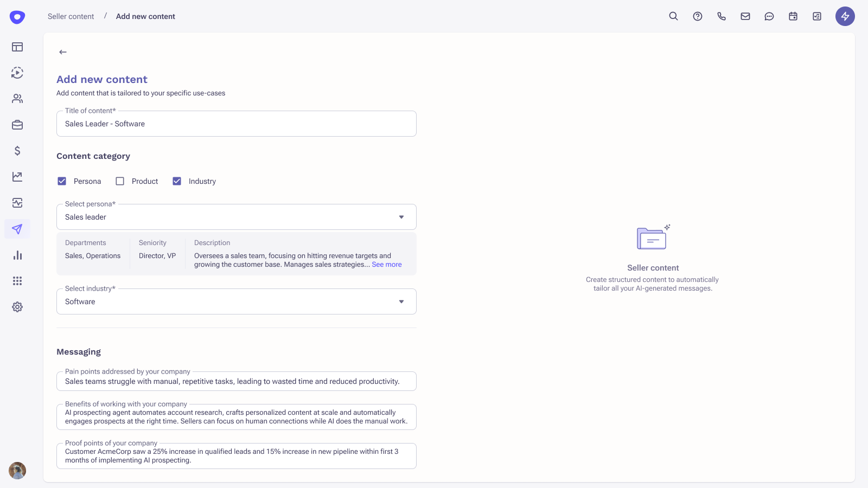Open the email envelope icon
Image resolution: width=868 pixels, height=488 pixels.
[x=745, y=16]
